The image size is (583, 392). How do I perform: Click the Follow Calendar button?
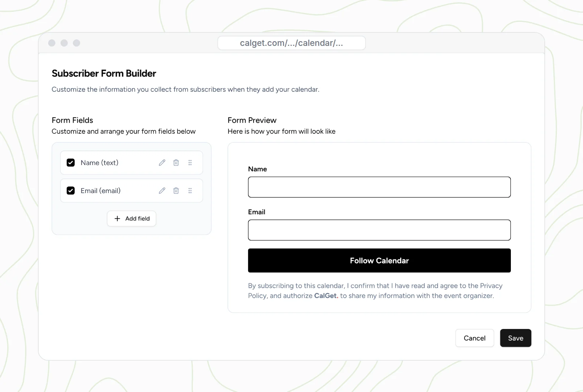pyautogui.click(x=379, y=260)
